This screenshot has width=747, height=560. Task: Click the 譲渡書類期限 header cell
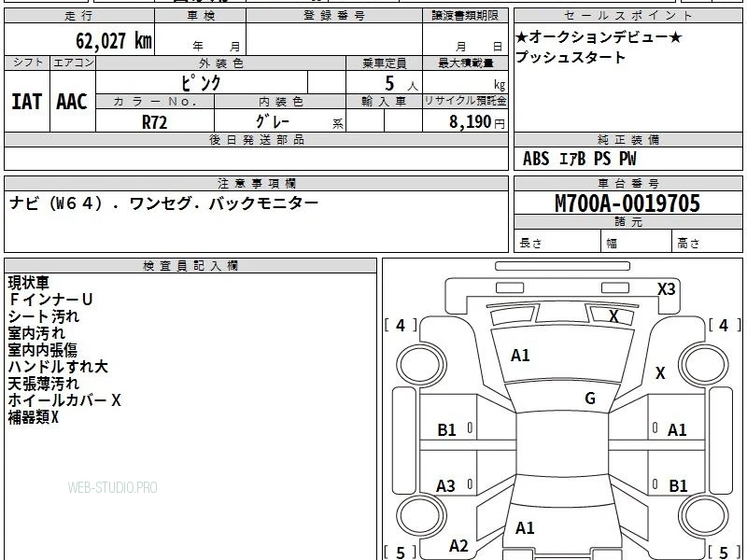point(465,16)
